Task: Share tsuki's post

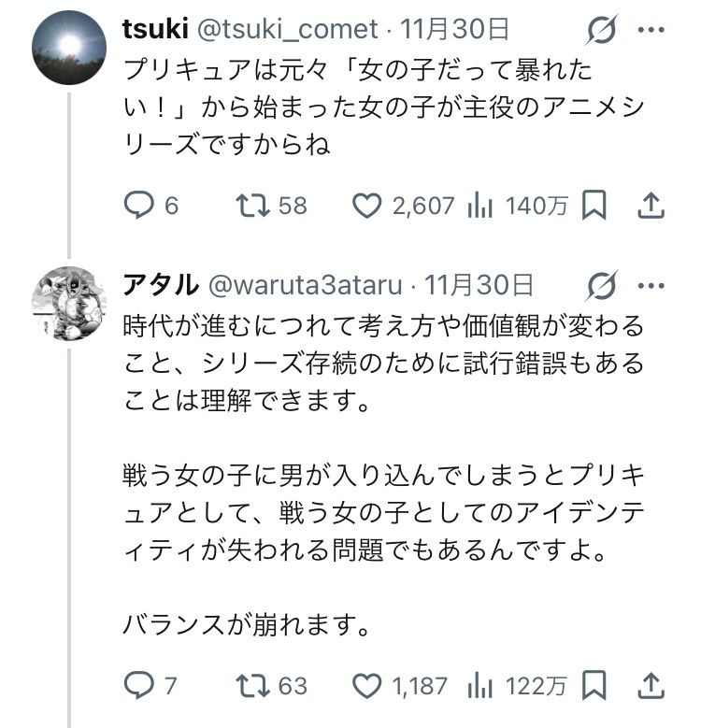Action: (651, 205)
